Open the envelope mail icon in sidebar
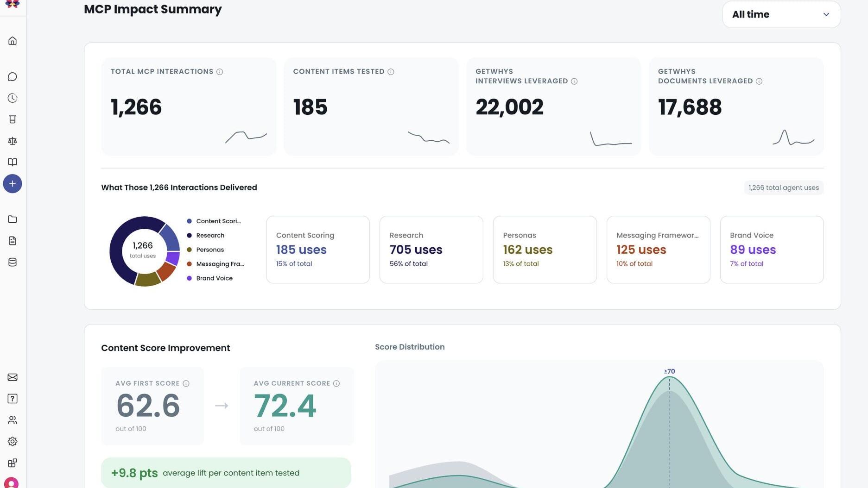Screen dimensions: 868x488 (x=13, y=377)
